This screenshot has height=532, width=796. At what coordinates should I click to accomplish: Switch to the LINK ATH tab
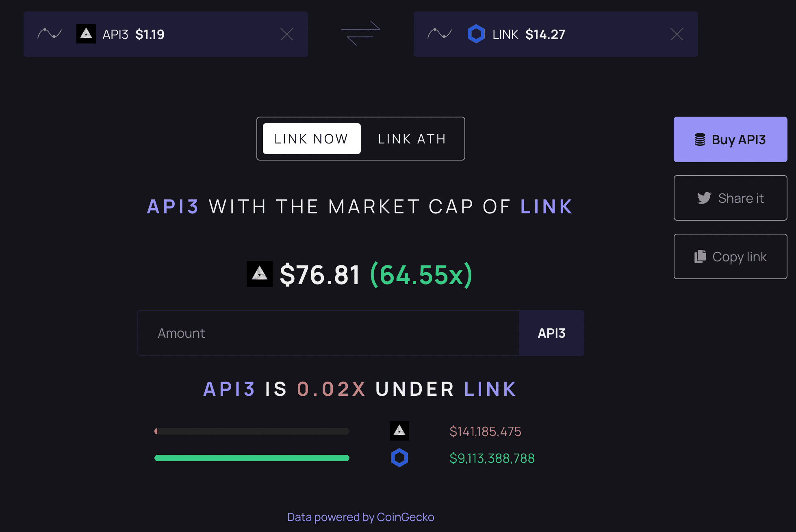coord(412,139)
